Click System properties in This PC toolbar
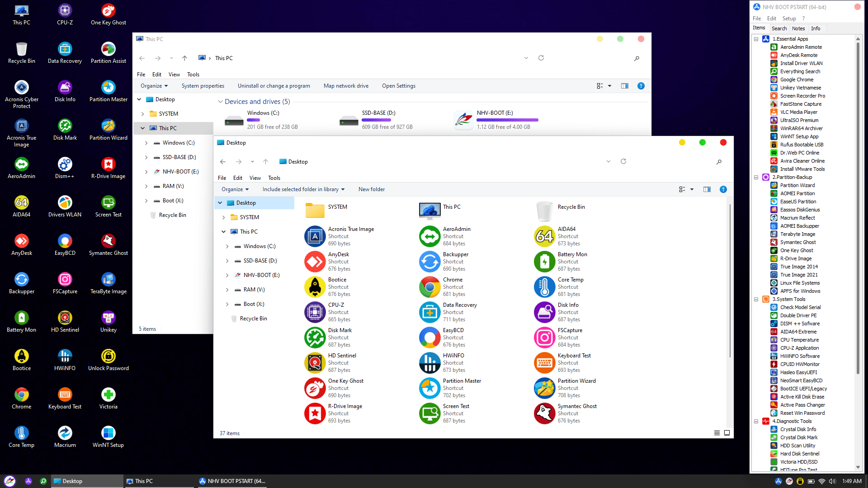This screenshot has height=488, width=868. (203, 86)
